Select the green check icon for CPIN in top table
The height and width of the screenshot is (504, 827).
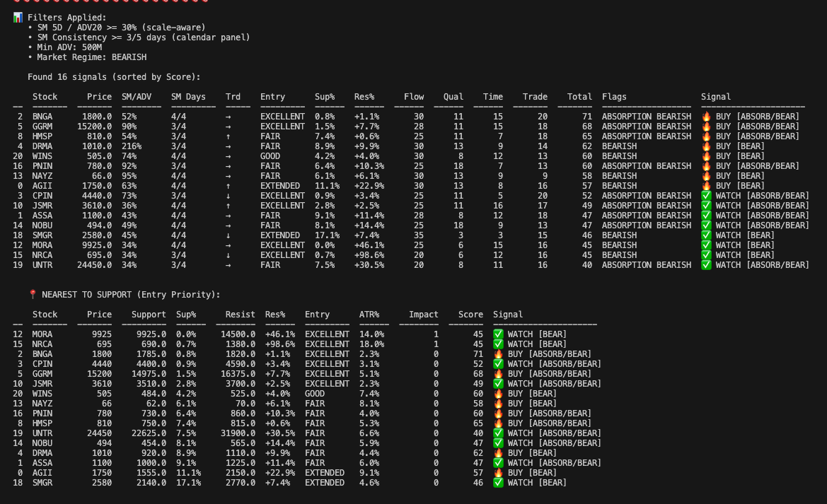pos(706,196)
